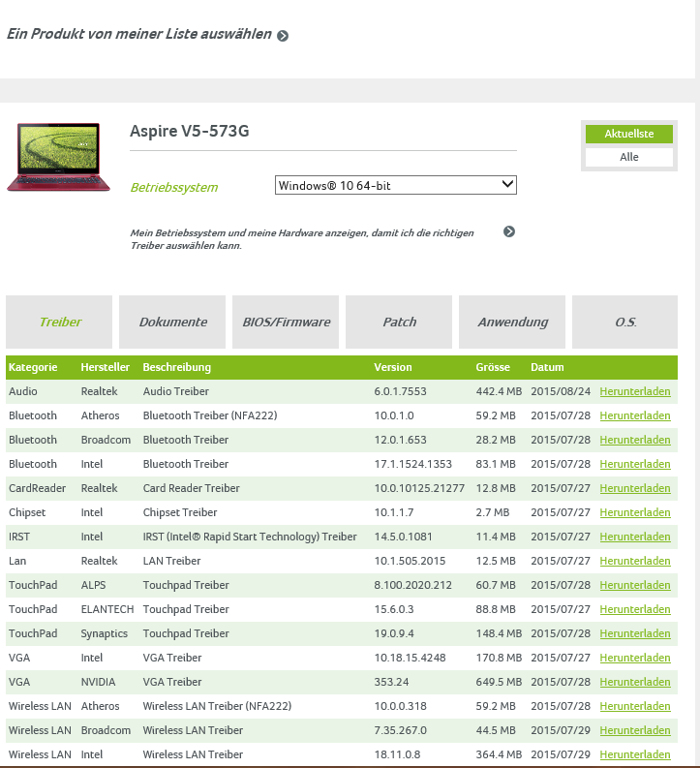Open the BIOS/Firmware tab
700x768 pixels.
pos(286,322)
